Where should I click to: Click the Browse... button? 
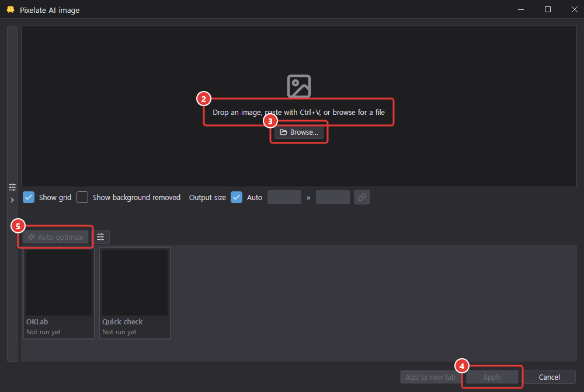[298, 132]
